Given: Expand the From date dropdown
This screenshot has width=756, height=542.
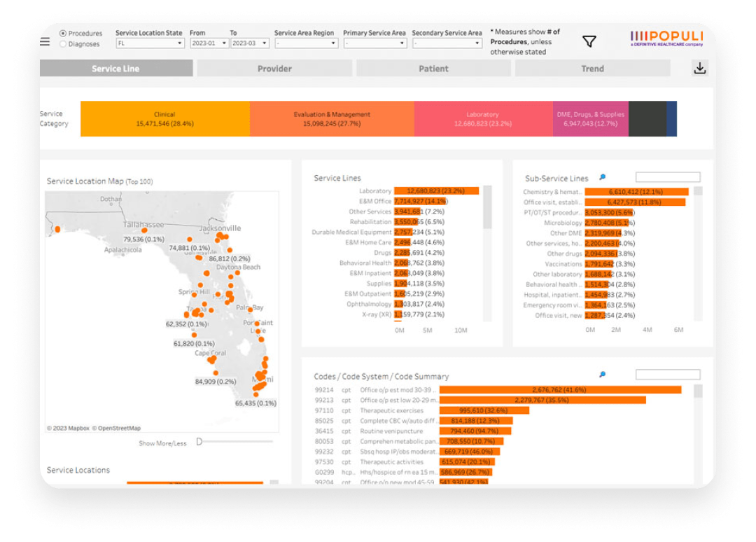Looking at the screenshot, I should [209, 43].
